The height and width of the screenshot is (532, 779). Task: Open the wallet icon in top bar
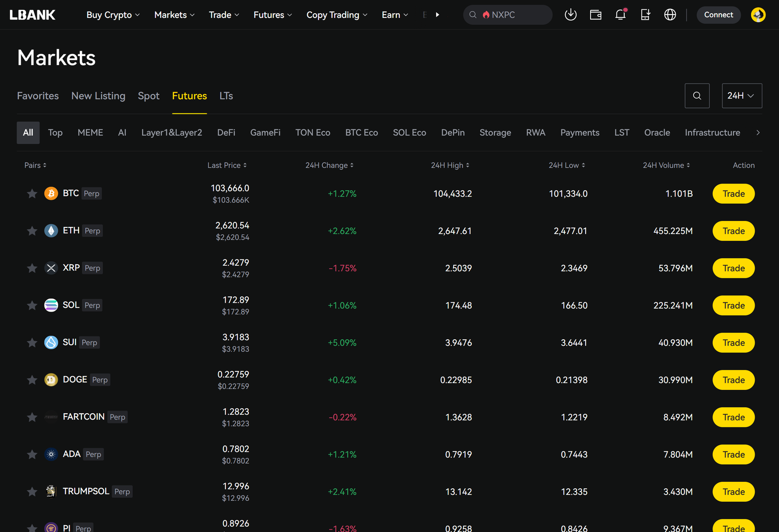(x=595, y=15)
